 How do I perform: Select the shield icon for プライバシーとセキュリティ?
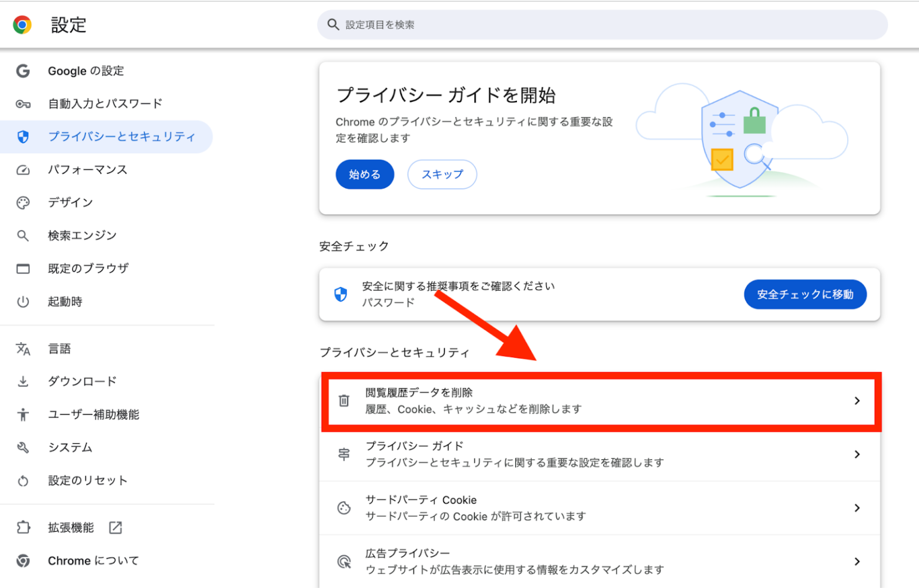[x=22, y=136]
